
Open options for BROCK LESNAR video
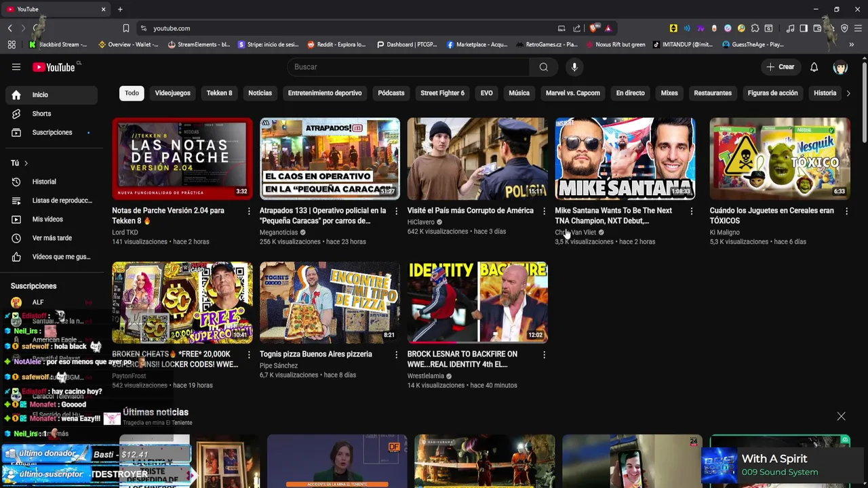click(544, 355)
